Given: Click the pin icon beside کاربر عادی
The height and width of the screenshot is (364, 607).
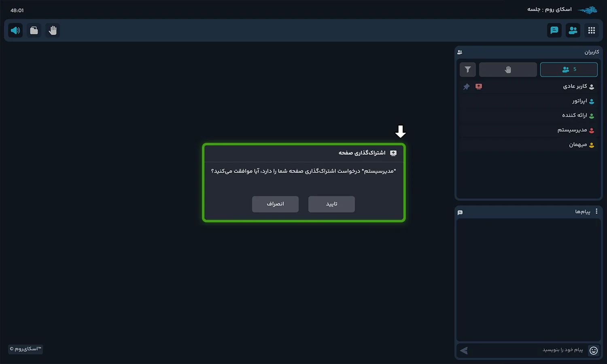Looking at the screenshot, I should (467, 87).
